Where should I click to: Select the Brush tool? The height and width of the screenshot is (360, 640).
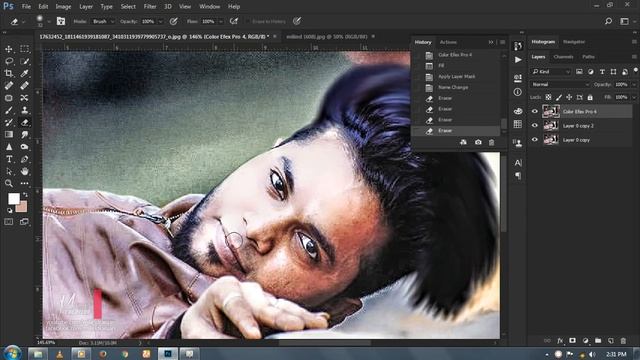(9, 110)
